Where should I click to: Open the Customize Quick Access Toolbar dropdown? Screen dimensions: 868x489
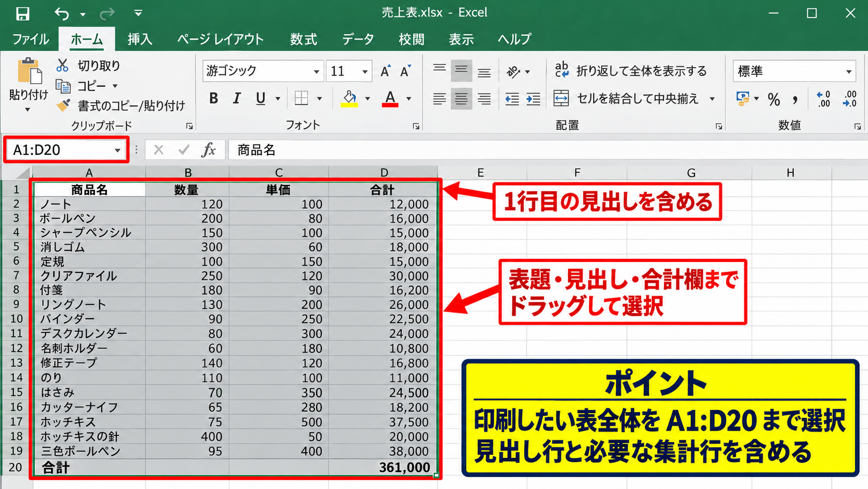[138, 12]
